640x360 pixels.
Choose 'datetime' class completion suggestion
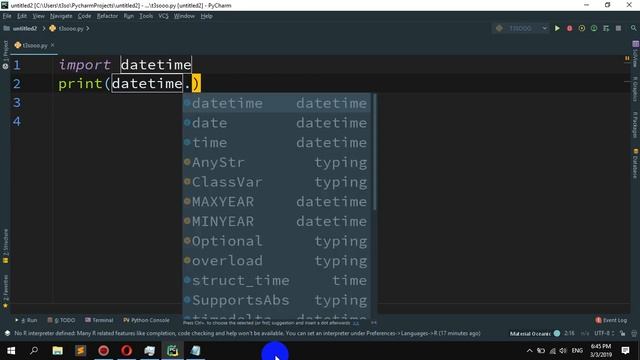277,103
